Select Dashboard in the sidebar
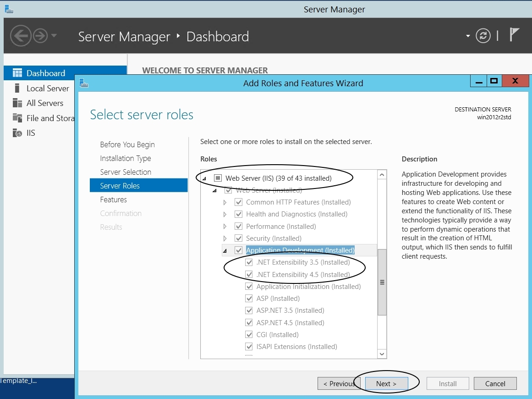The width and height of the screenshot is (532, 399). click(x=65, y=73)
